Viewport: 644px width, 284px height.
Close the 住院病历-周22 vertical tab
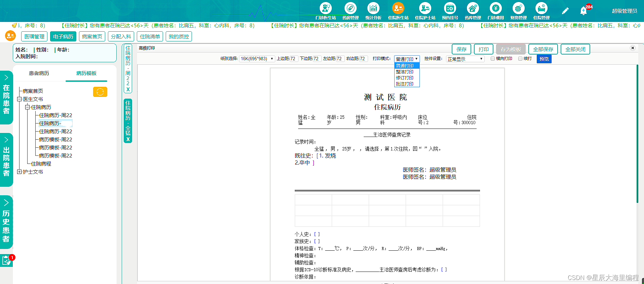point(128,90)
